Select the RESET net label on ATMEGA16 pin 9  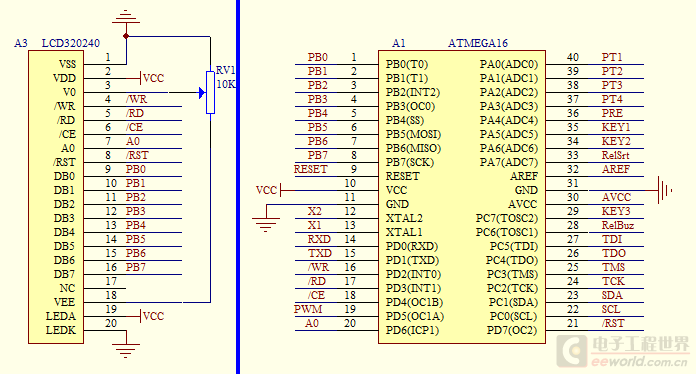pyautogui.click(x=310, y=169)
